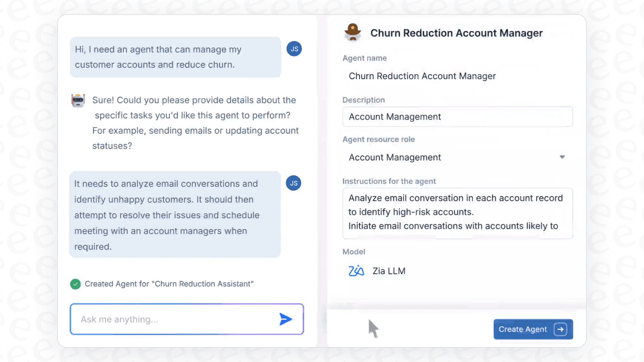
Task: Click the Agent name field text
Action: 422,76
